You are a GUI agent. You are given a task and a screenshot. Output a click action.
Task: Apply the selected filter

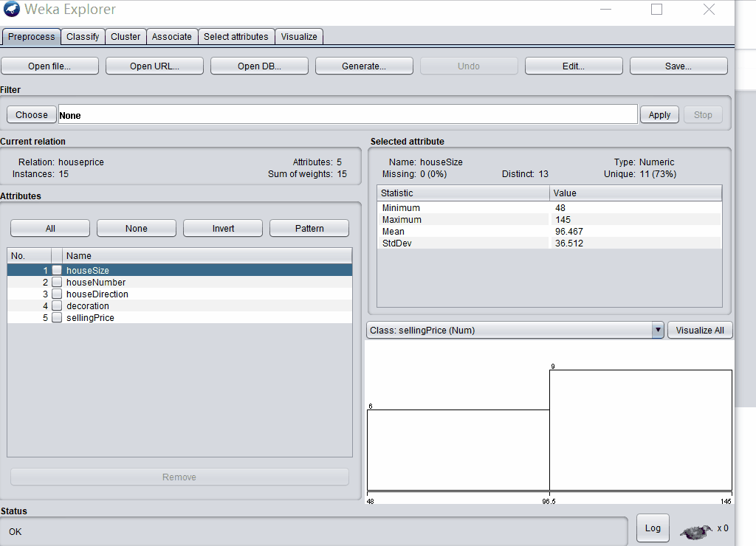[659, 114]
